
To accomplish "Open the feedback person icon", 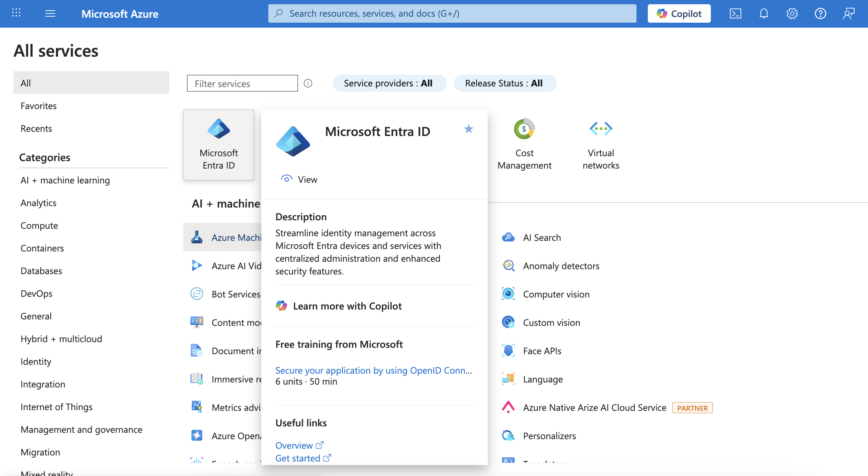I will click(849, 13).
